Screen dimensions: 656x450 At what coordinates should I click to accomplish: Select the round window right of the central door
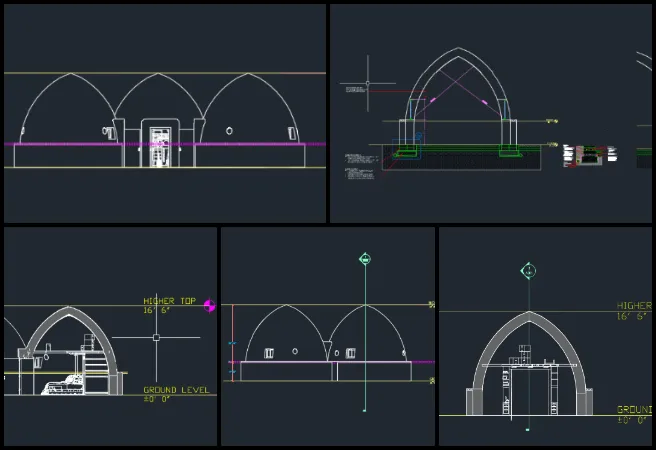[x=229, y=131]
